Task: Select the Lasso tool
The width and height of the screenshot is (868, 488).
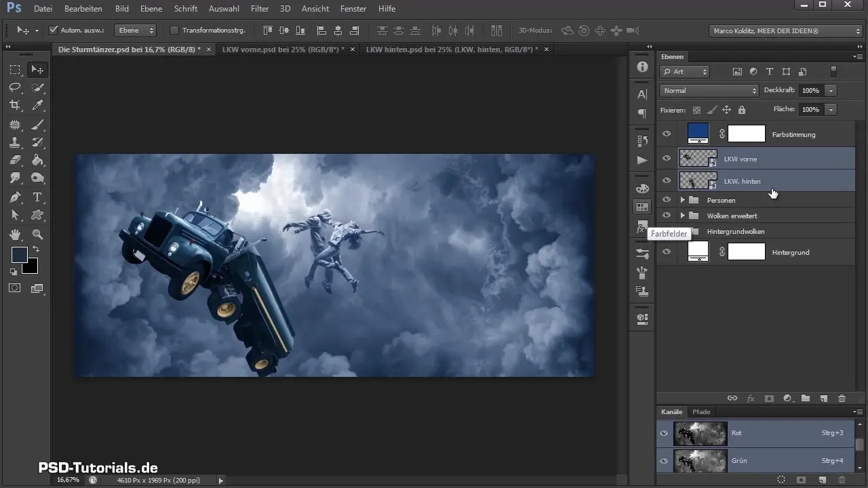Action: pyautogui.click(x=14, y=87)
